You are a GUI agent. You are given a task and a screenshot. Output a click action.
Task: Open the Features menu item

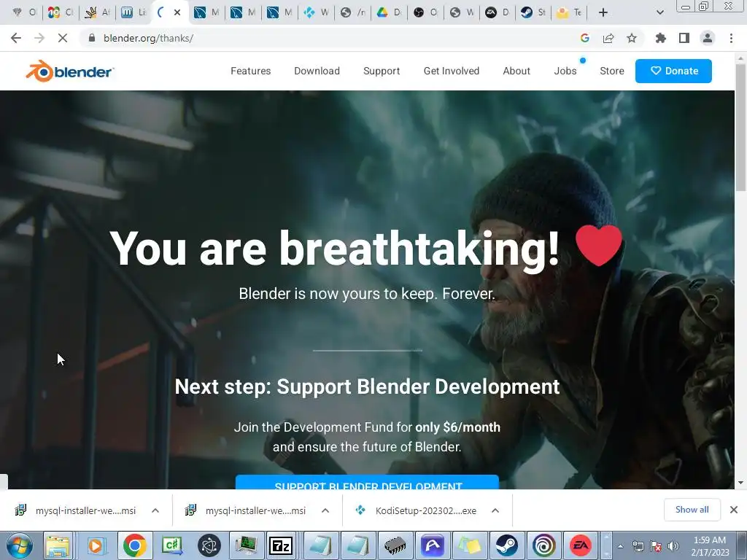251,71
